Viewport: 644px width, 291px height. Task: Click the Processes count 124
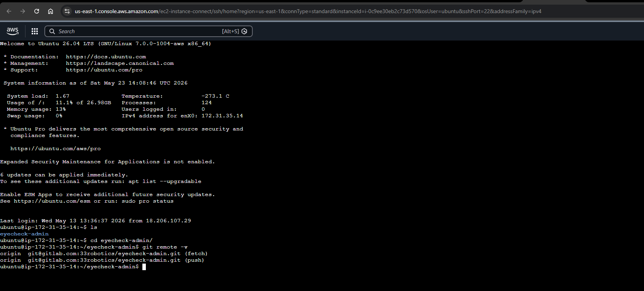[206, 103]
